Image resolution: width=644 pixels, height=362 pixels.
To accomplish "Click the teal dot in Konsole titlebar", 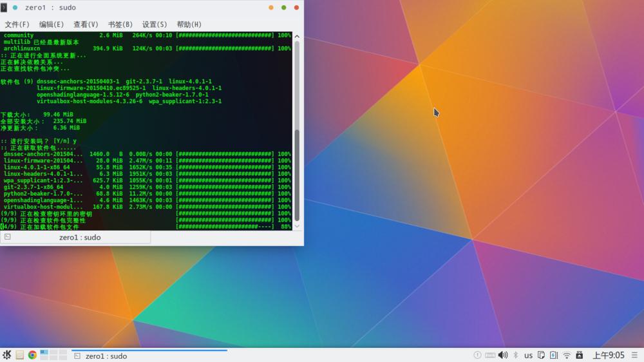I will pyautogui.click(x=15, y=7).
